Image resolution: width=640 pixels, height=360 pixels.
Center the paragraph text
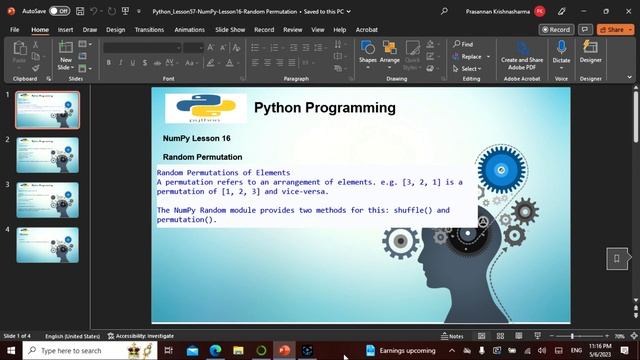tap(267, 62)
